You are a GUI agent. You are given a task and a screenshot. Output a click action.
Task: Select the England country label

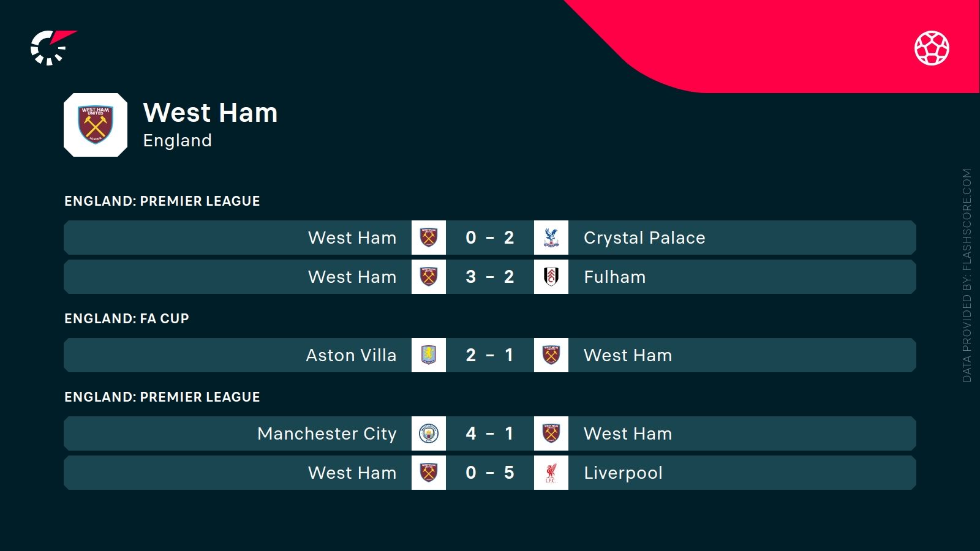pos(177,141)
